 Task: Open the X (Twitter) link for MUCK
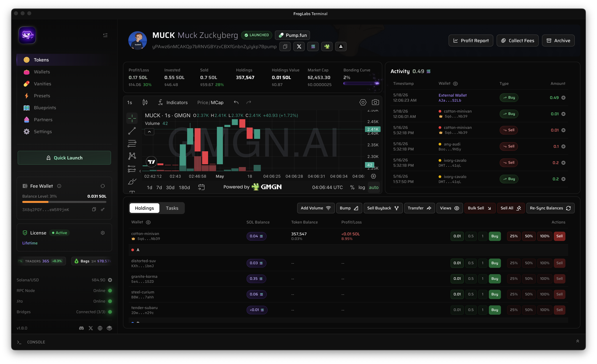click(x=299, y=46)
